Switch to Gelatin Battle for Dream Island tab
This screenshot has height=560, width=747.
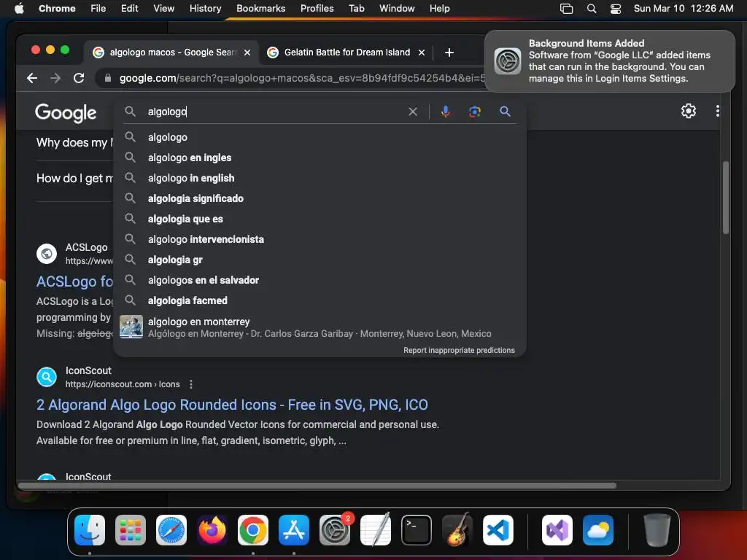click(347, 52)
